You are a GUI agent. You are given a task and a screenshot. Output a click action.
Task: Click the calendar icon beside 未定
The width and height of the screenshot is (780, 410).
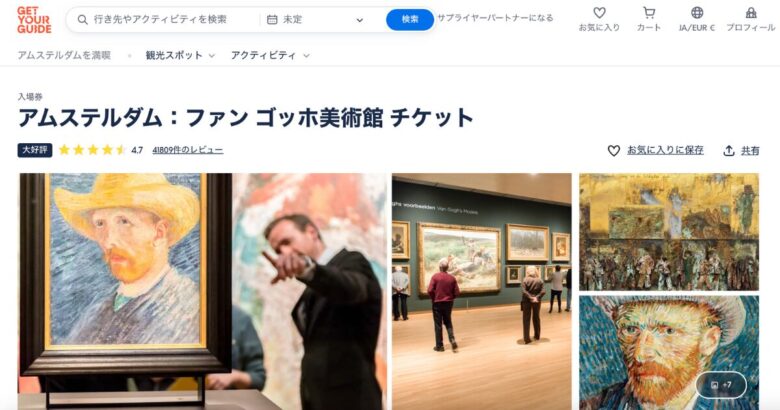[x=272, y=20]
